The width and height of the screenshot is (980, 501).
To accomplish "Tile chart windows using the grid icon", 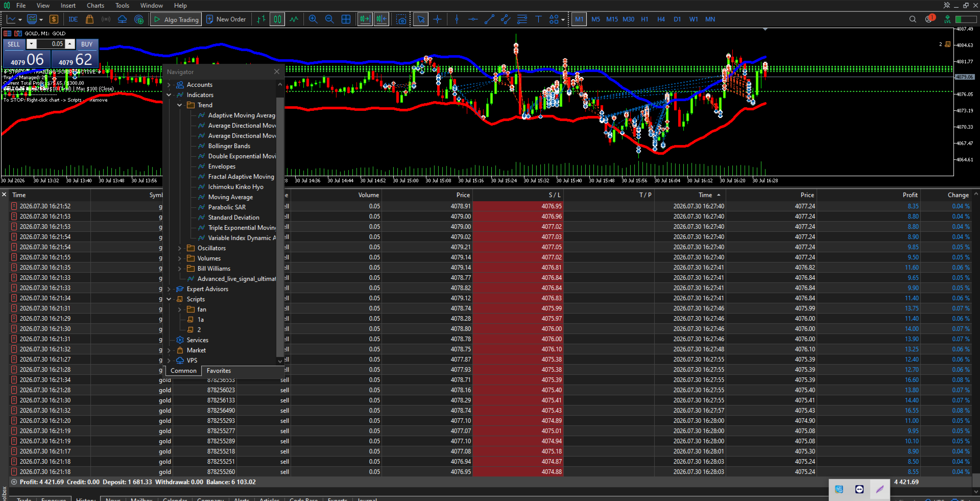I will pos(346,19).
